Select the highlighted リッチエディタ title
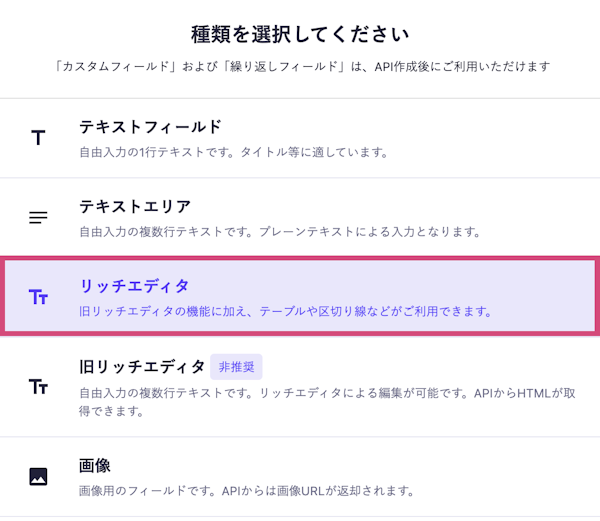Viewport: 600px width, 521px height. click(134, 287)
